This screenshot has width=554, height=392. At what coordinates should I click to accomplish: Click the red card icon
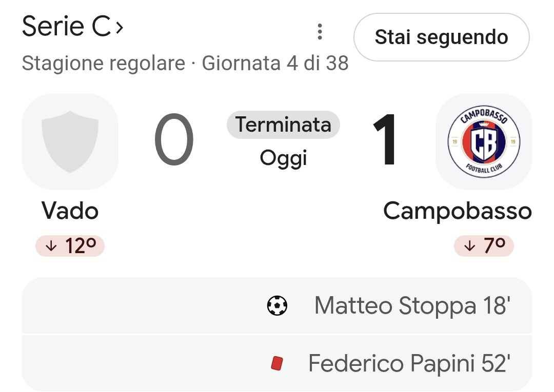pyautogui.click(x=277, y=363)
